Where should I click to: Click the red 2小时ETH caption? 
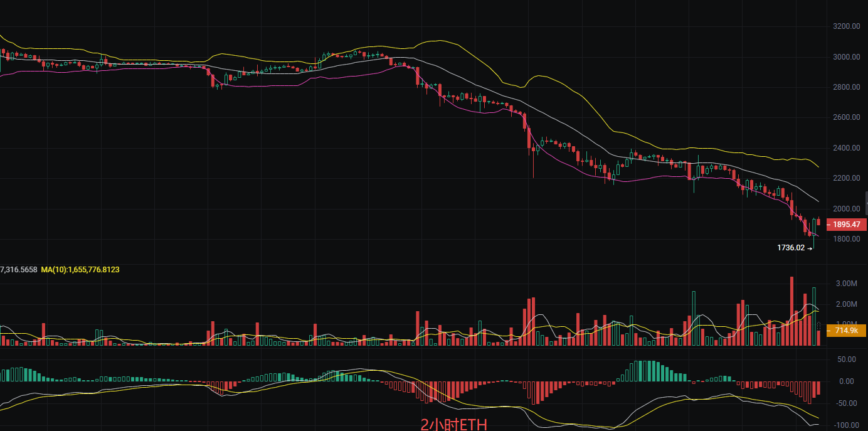453,425
